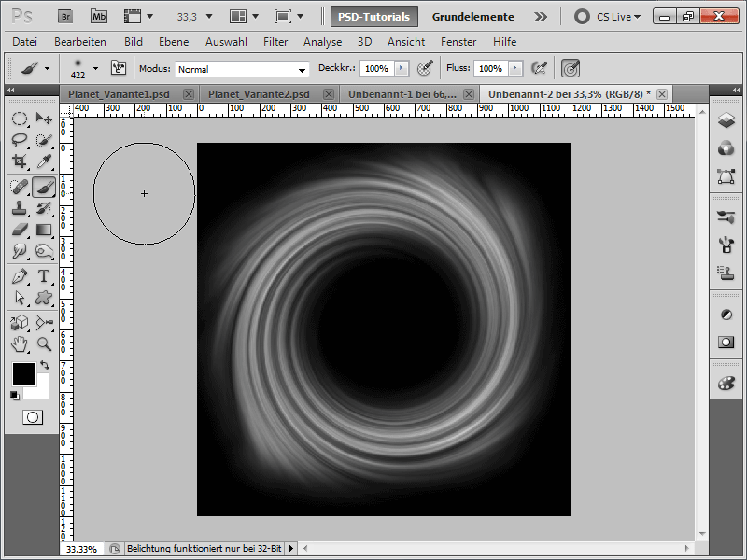The image size is (747, 560).
Task: Launch Mini Bridge
Action: click(99, 17)
